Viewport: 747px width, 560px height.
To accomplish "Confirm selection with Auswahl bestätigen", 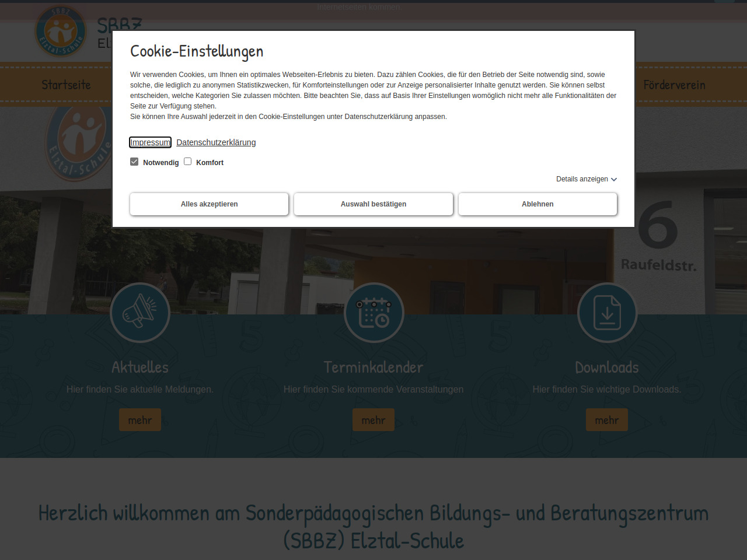I will [373, 204].
